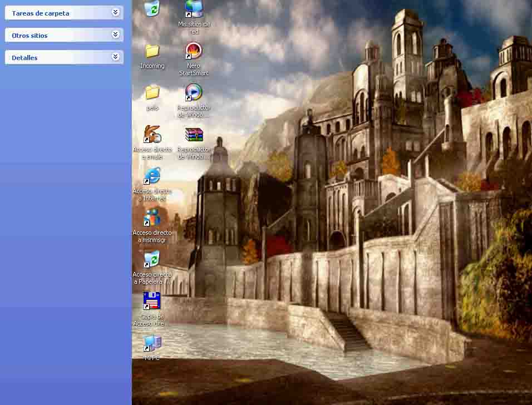
Task: Launch the Nero StartSmart shortcut
Action: pyautogui.click(x=194, y=51)
